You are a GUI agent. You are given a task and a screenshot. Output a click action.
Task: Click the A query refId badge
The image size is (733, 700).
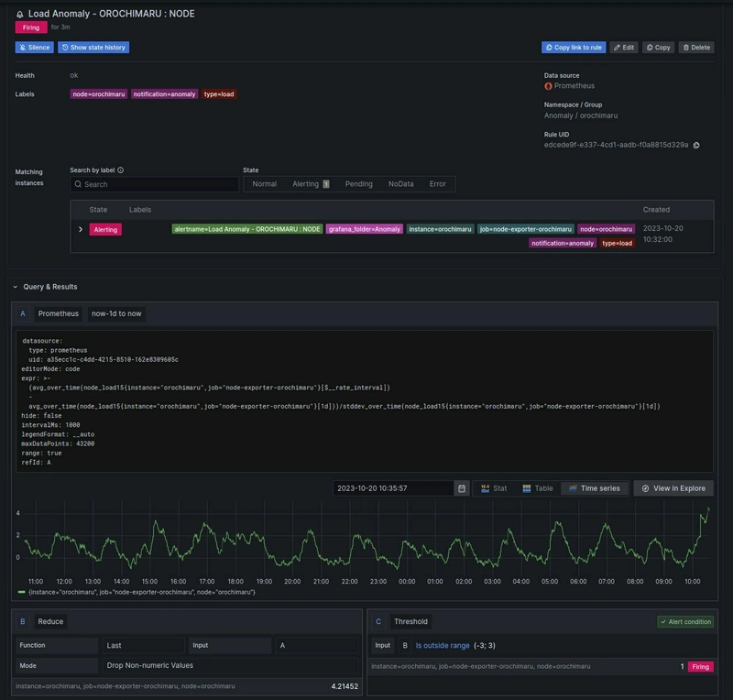click(x=22, y=313)
